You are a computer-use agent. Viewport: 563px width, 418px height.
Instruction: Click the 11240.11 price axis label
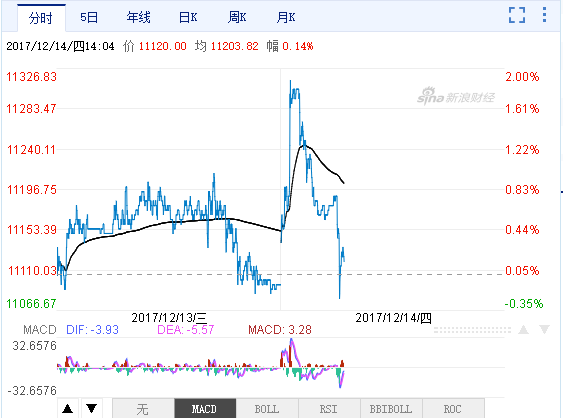[32, 149]
